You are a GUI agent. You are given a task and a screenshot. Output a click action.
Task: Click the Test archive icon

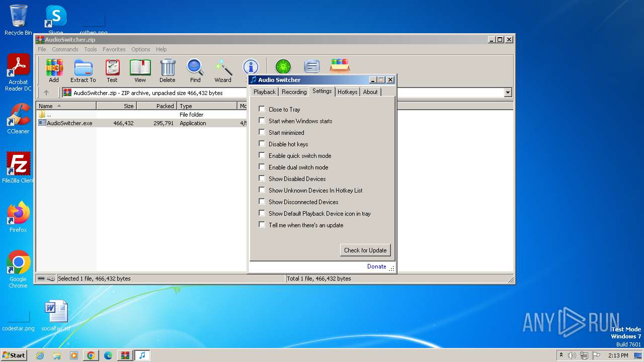click(112, 70)
